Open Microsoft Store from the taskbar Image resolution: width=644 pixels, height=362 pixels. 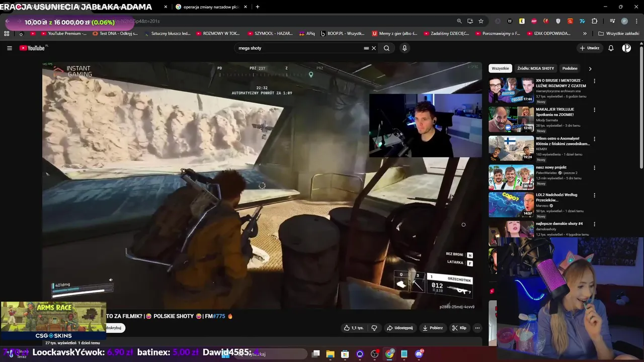coord(345,354)
